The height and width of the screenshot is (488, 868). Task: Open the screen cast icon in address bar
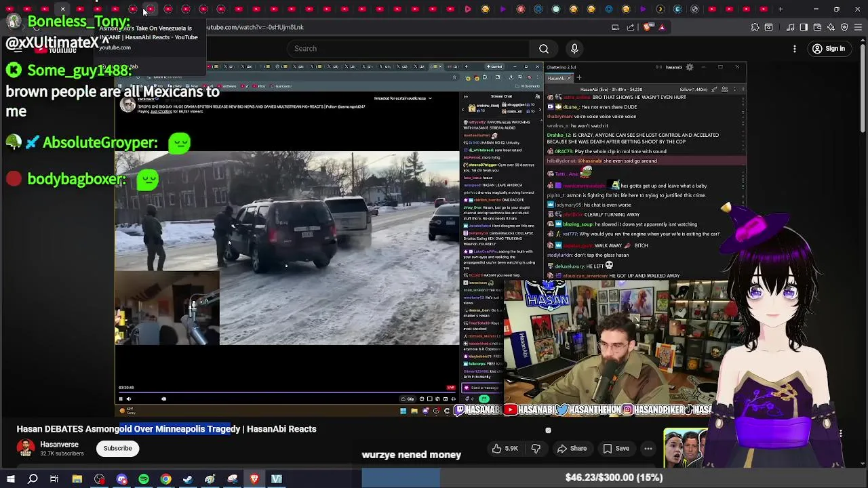[615, 27]
